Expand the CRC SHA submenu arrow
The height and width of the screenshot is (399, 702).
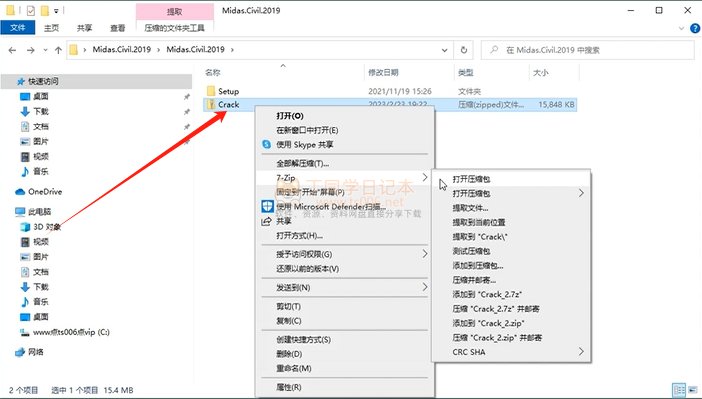click(581, 352)
